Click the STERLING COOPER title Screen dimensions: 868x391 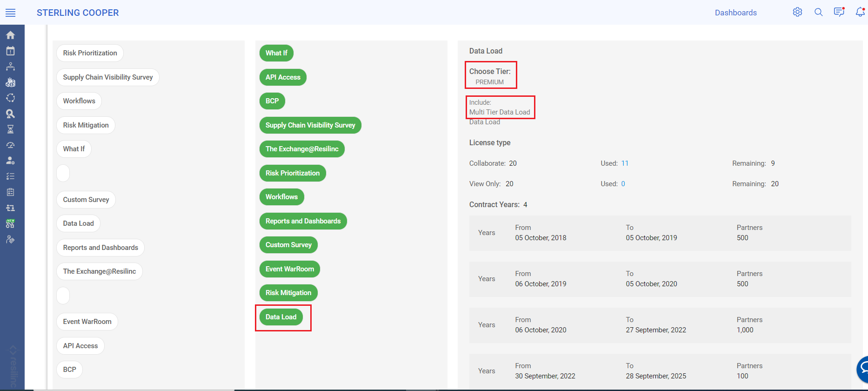78,13
